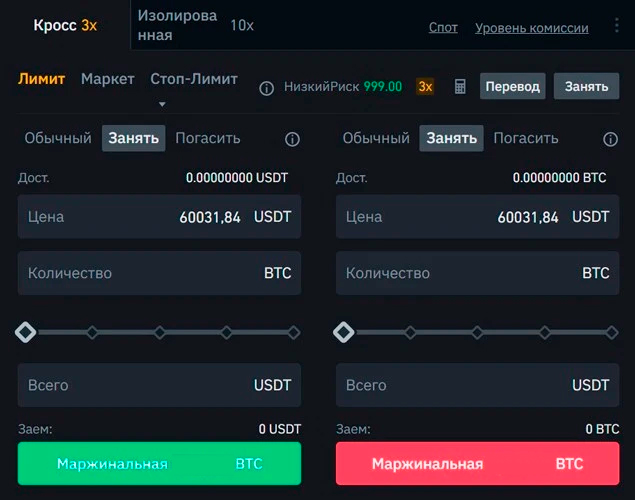This screenshot has width=635, height=500.
Task: Click the Перевод button
Action: [x=513, y=87]
